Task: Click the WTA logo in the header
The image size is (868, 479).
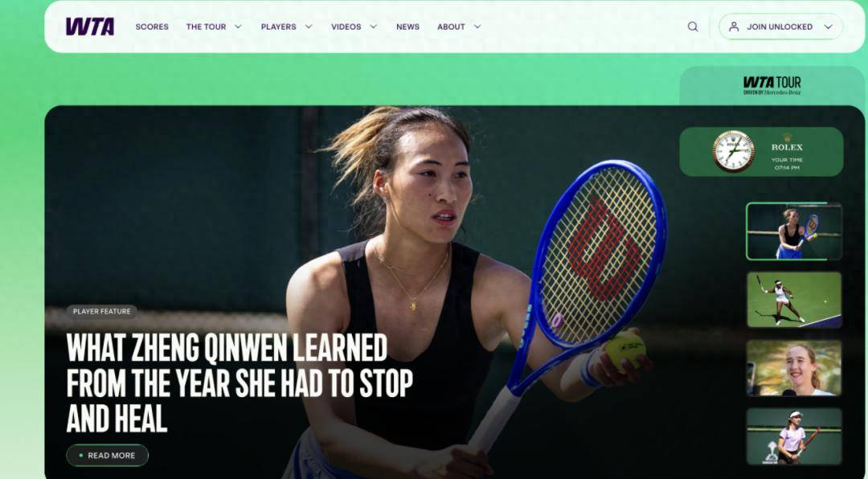Action: [90, 27]
